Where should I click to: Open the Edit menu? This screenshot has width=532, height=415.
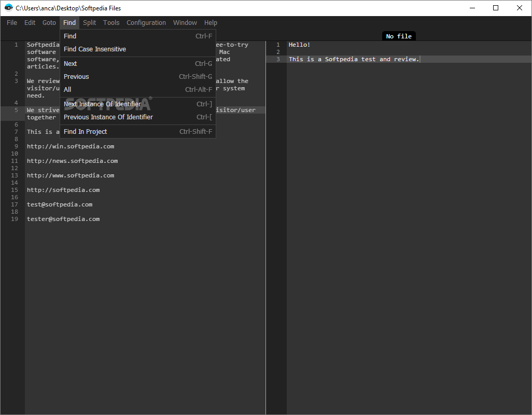(30, 23)
